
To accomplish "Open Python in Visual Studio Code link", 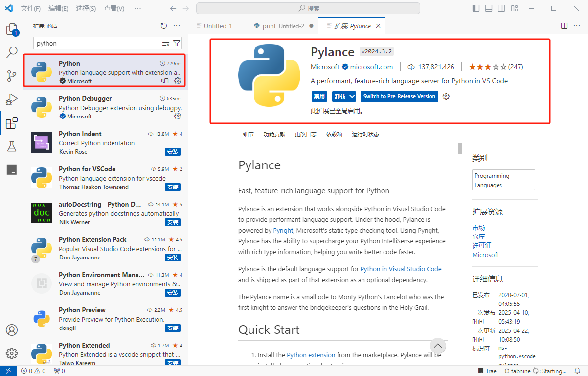I will pyautogui.click(x=401, y=269).
